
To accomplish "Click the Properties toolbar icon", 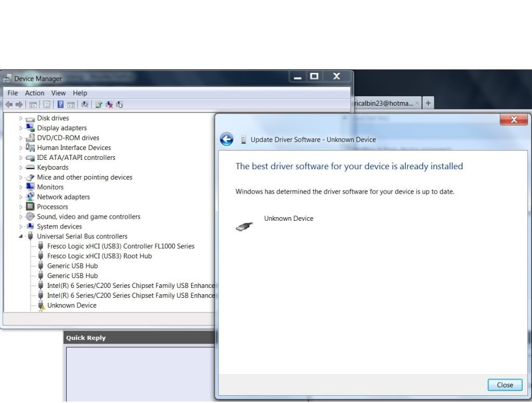I will 47,105.
